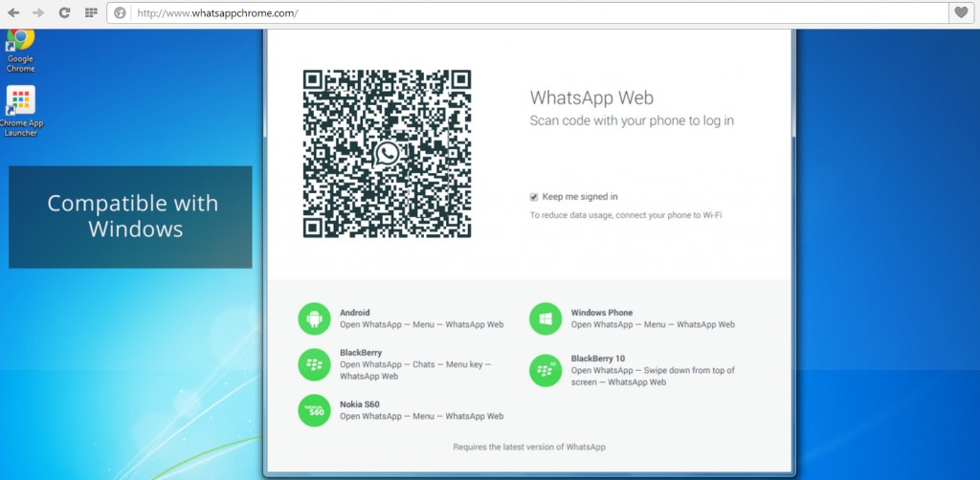Click 'Swipe down from top of screen' instruction
980x480 pixels.
pos(653,377)
